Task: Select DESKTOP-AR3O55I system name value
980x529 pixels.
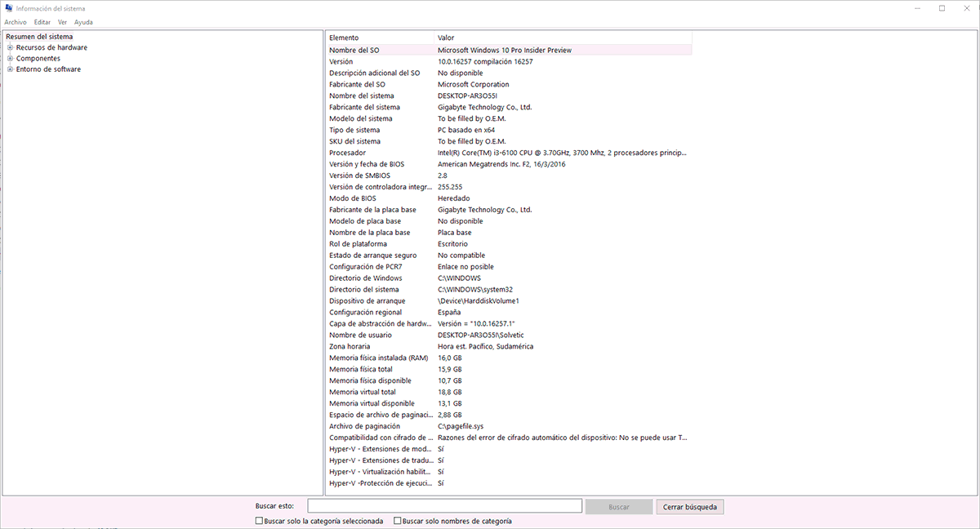Action: [x=467, y=96]
